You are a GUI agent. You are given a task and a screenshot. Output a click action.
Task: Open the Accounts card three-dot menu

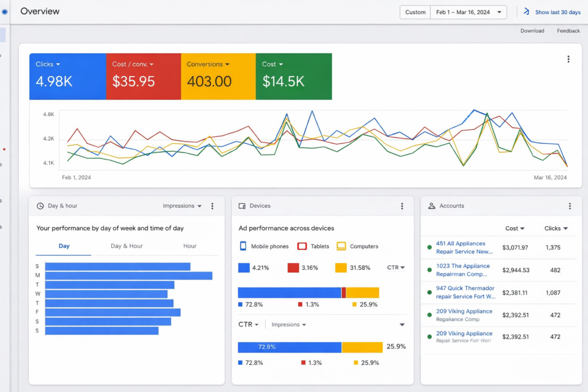pos(570,206)
